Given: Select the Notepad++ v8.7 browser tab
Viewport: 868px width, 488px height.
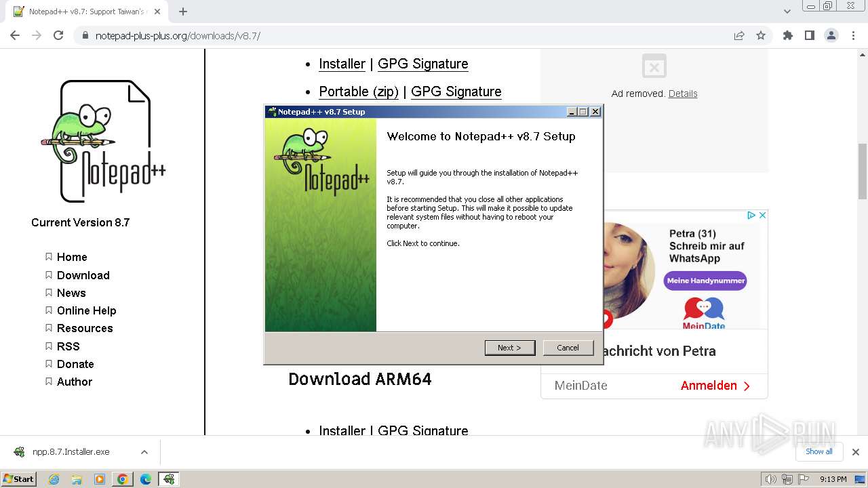Looking at the screenshot, I should click(86, 12).
